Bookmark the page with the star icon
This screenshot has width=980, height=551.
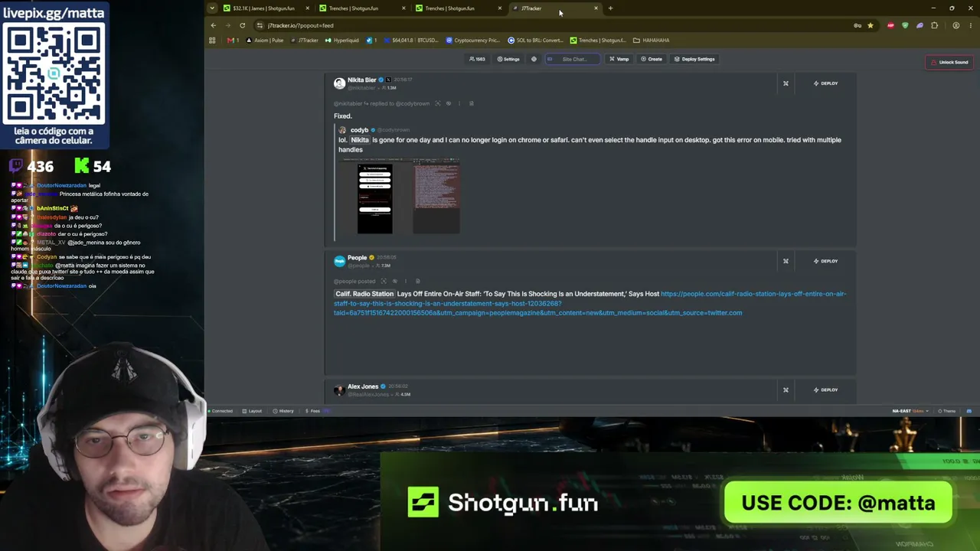tap(871, 25)
